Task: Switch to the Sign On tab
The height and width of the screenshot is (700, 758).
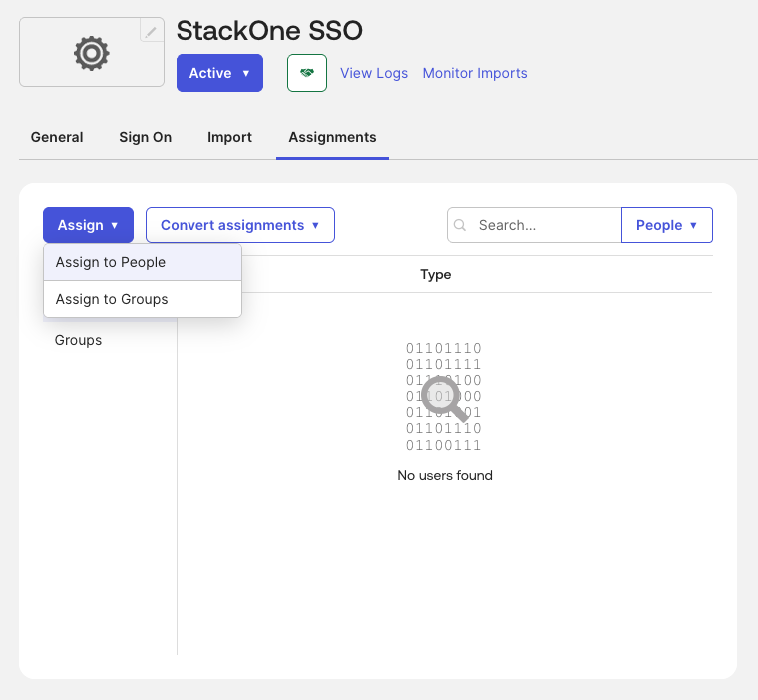Action: 145,137
